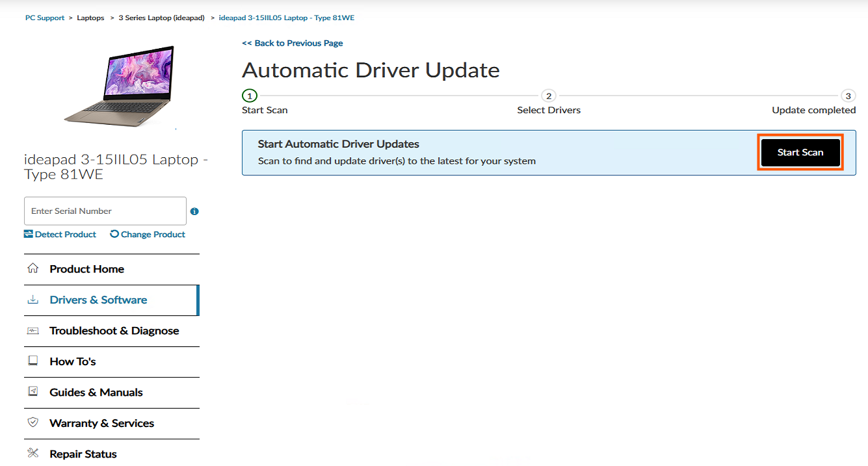
Task: Click the Troubleshoot & Diagnose pulse icon
Action: pos(33,330)
